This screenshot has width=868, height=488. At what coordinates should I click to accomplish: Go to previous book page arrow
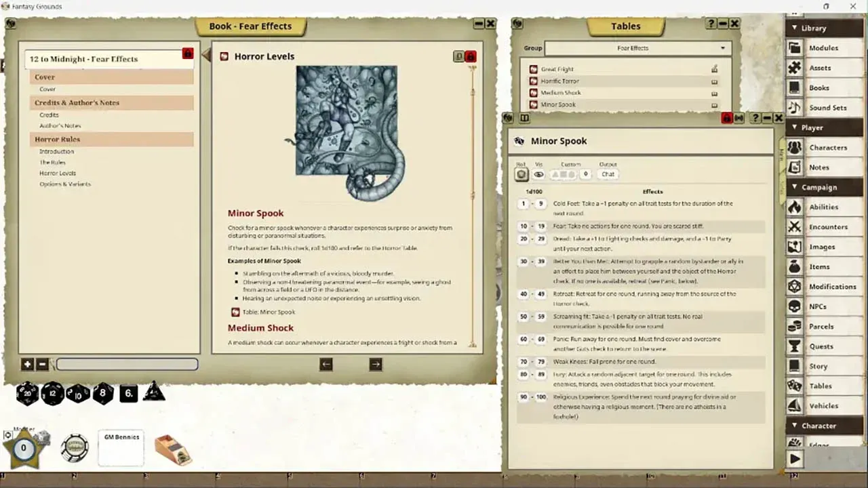click(x=326, y=364)
